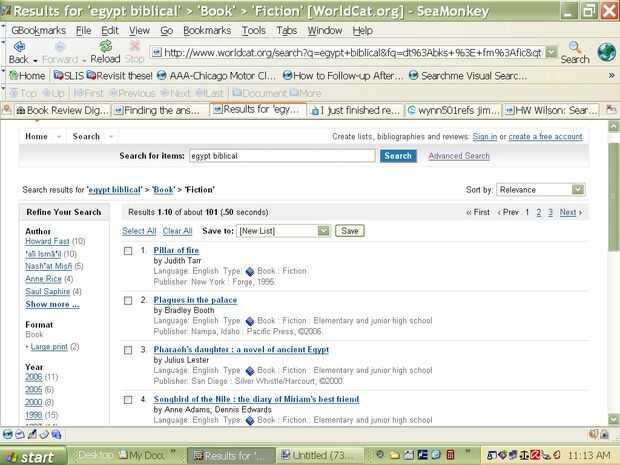The width and height of the screenshot is (620, 465).
Task: Tick the checkbox for 'Pharaoh's daughter'
Action: click(x=128, y=350)
